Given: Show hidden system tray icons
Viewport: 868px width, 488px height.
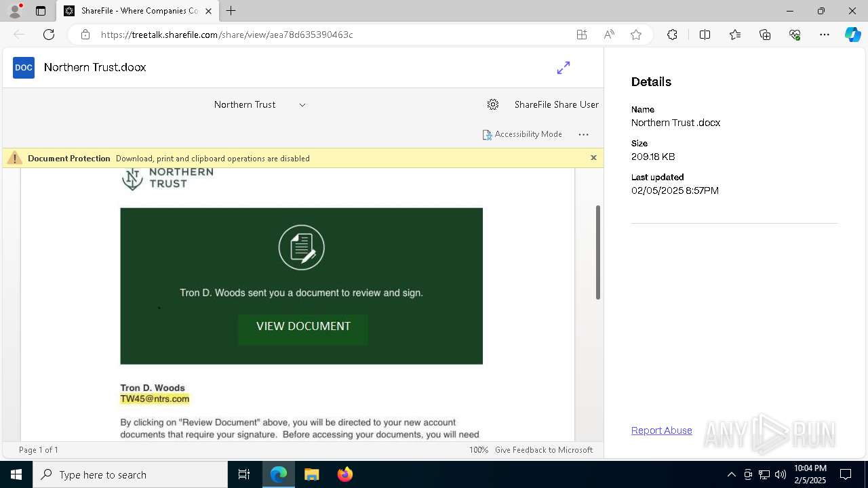Looking at the screenshot, I should coord(731,474).
